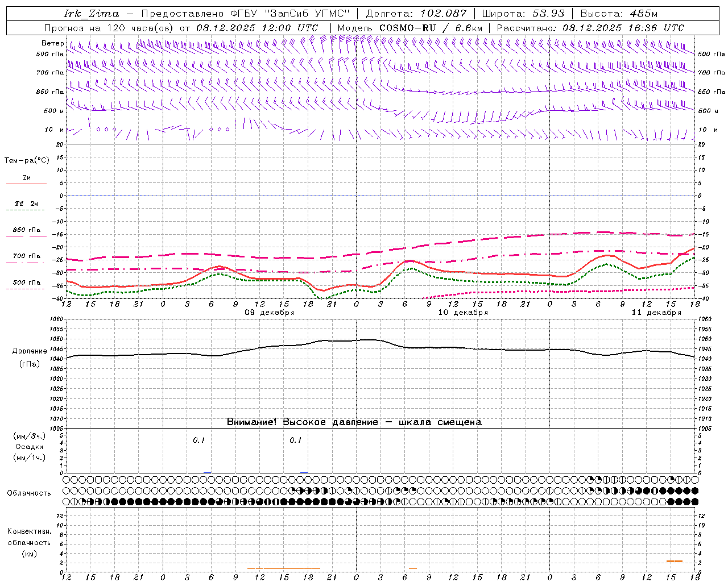The image size is (728, 582).
Task: Click the dash-dot line sample under '700 гПа' legend
Action: (25, 263)
